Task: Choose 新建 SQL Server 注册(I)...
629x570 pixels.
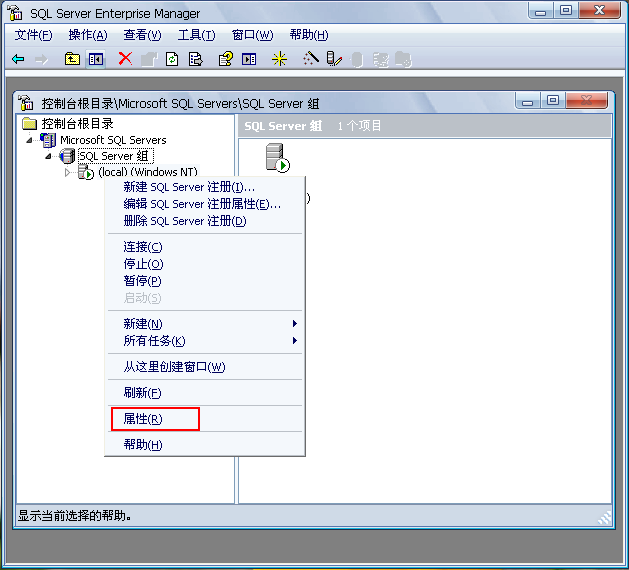Action: click(205, 187)
